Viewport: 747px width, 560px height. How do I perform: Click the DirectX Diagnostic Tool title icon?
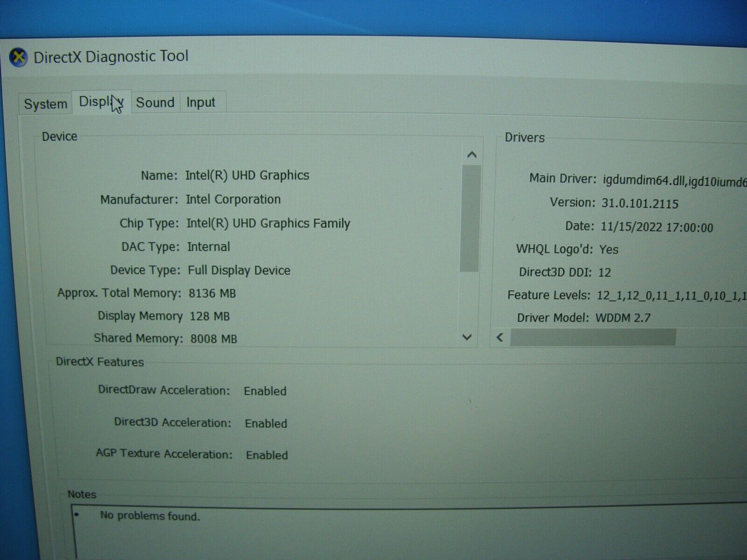coord(18,58)
